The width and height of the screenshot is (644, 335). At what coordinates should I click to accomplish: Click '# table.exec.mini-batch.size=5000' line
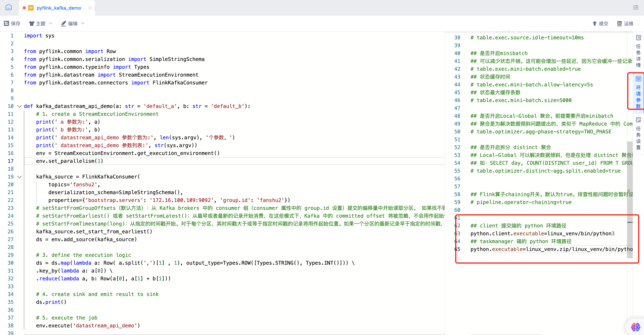(x=521, y=100)
